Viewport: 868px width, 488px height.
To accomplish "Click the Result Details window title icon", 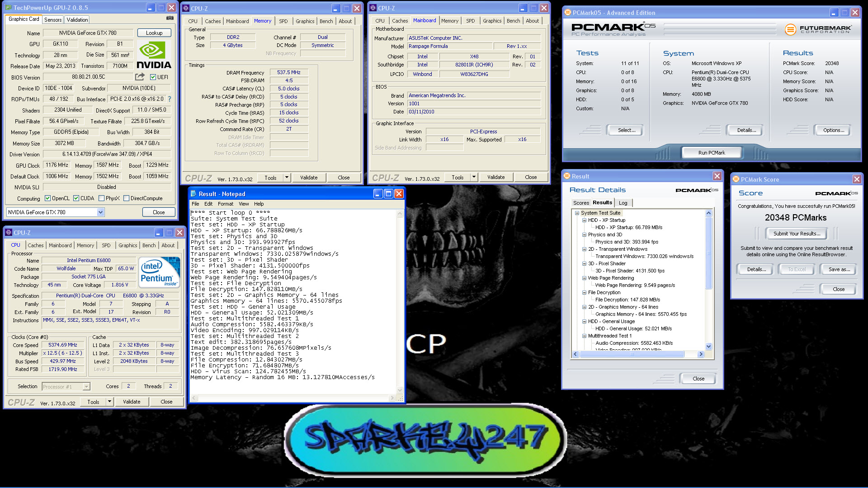I will [567, 176].
